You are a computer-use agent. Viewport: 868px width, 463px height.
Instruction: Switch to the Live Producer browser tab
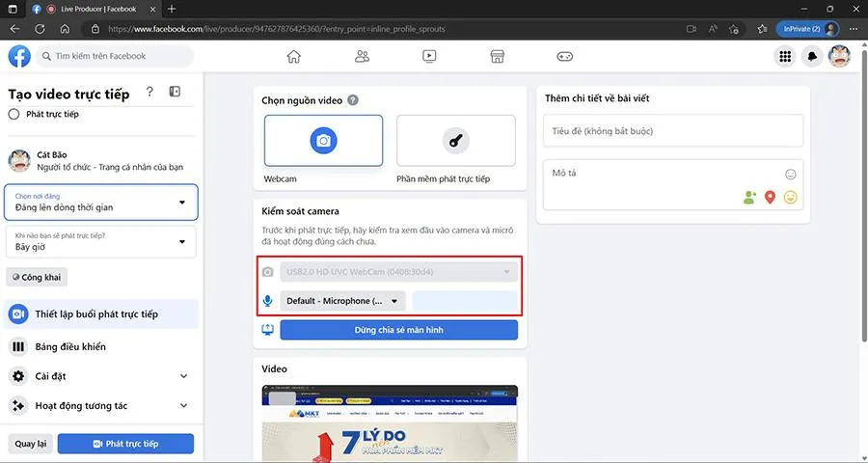95,9
